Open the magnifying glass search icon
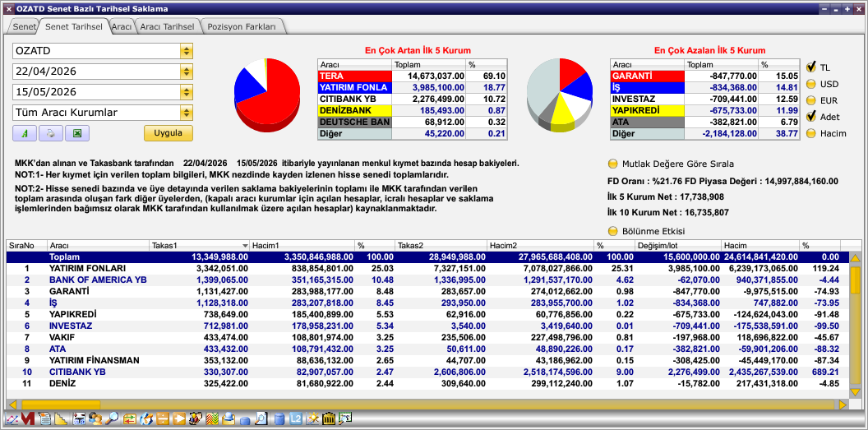This screenshot has width=868, height=430. [112, 419]
